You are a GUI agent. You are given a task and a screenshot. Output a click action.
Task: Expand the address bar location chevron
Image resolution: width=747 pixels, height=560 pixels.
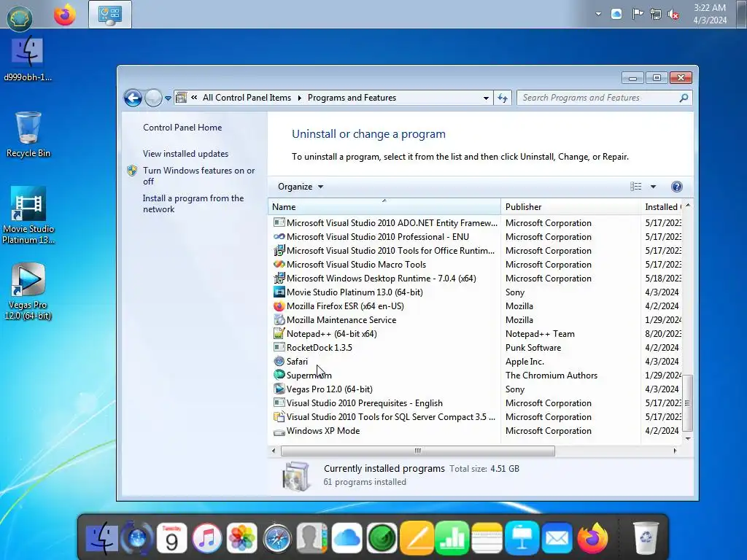(194, 97)
